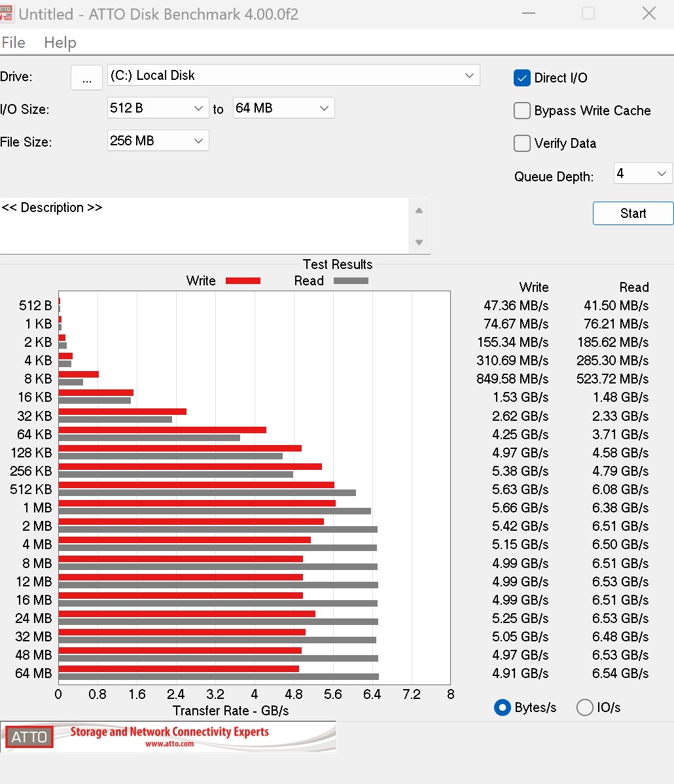Disable the Direct I/O checkbox
The height and width of the screenshot is (784, 674).
pos(522,78)
